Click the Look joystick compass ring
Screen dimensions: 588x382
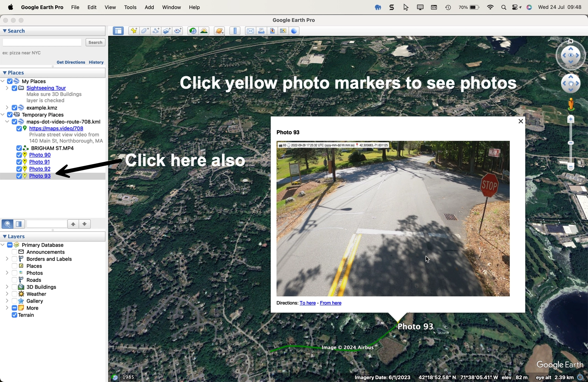570,55
